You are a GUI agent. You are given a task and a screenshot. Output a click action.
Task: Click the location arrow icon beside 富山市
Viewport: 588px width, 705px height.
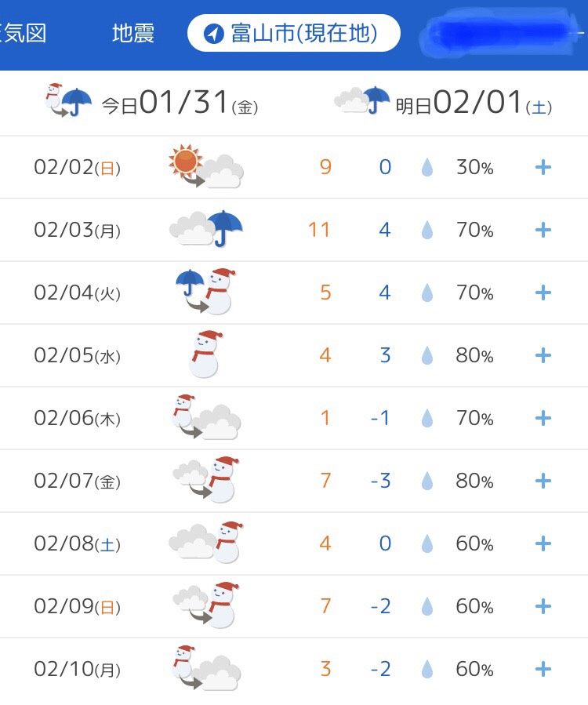(x=213, y=33)
